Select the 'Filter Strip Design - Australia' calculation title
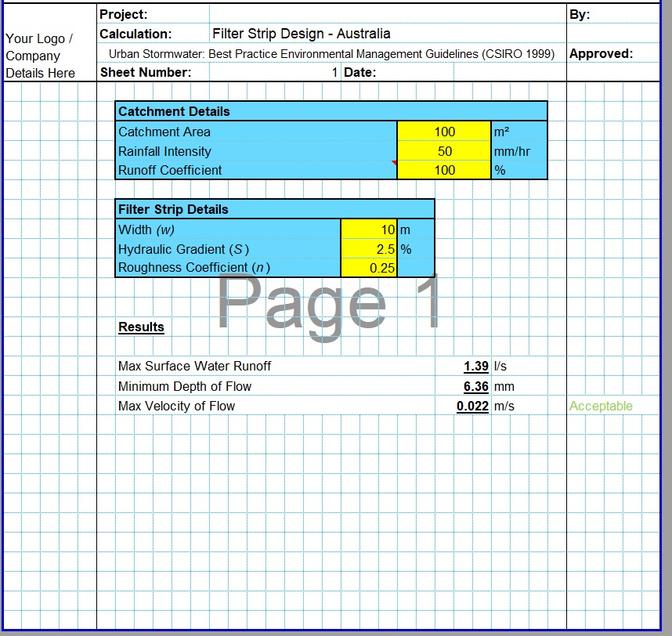This screenshot has width=672, height=636. (301, 34)
